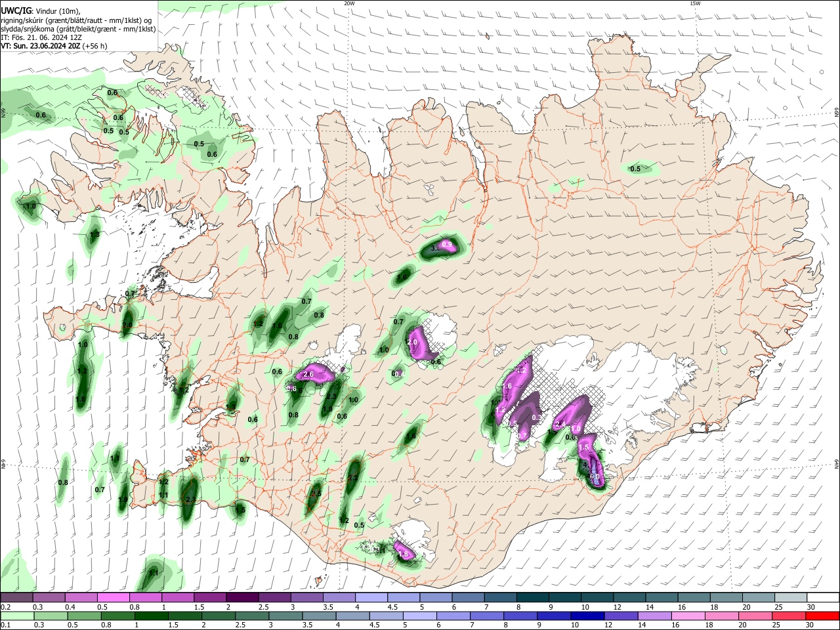This screenshot has height=630, width=840.
Task: Click the '15W' longitude label
Action: 695,3
